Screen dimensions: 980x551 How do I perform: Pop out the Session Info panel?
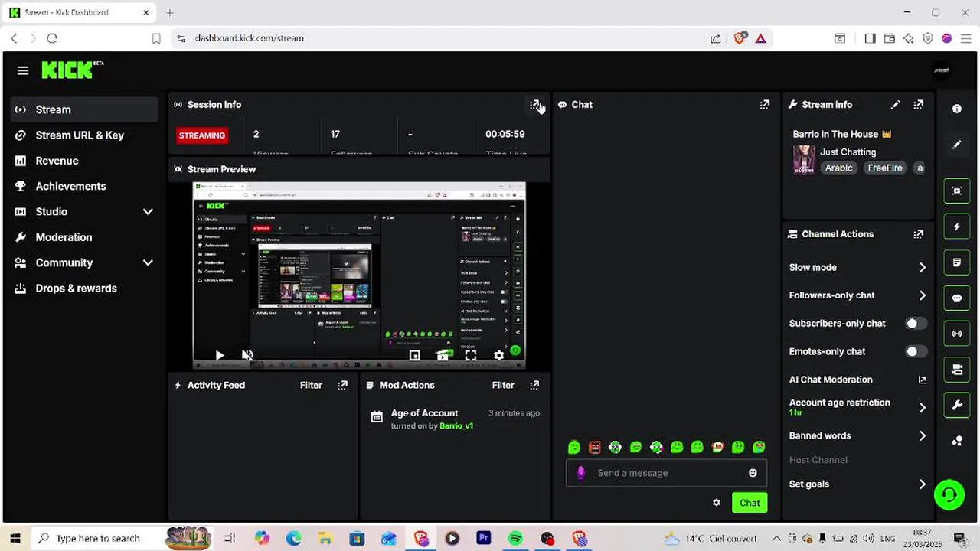click(534, 105)
